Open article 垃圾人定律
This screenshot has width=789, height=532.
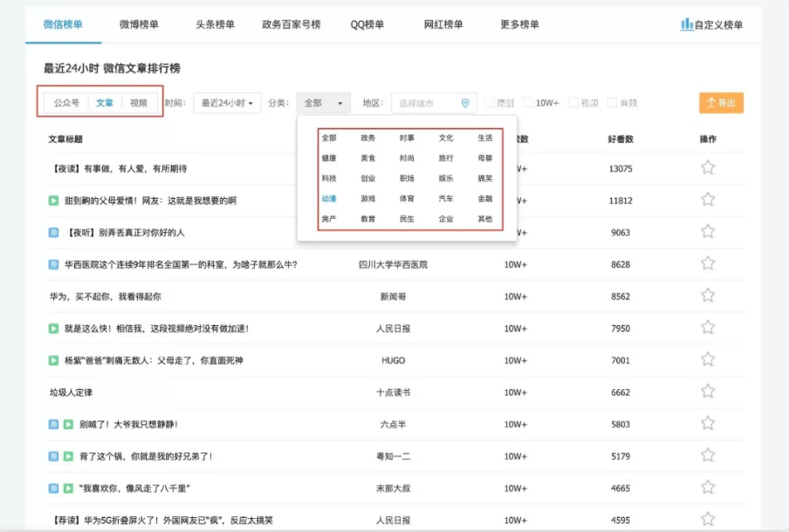tap(71, 392)
